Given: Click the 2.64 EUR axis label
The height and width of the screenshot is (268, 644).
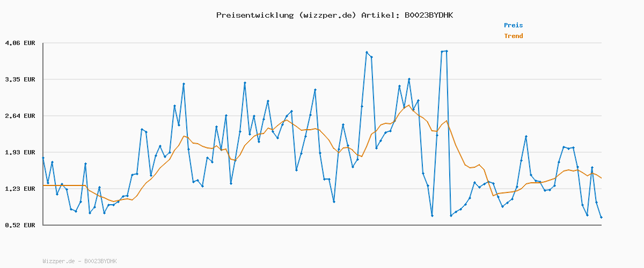Looking at the screenshot, I should click(x=20, y=116).
